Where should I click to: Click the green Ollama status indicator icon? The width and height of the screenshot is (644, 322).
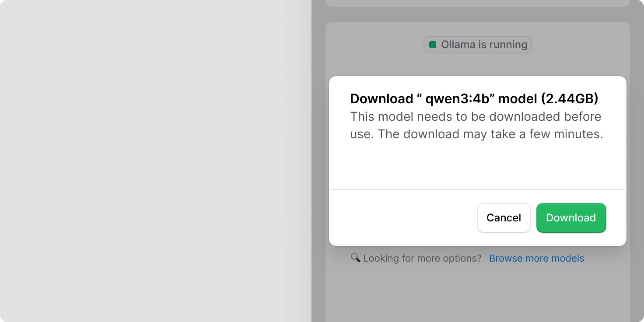433,45
